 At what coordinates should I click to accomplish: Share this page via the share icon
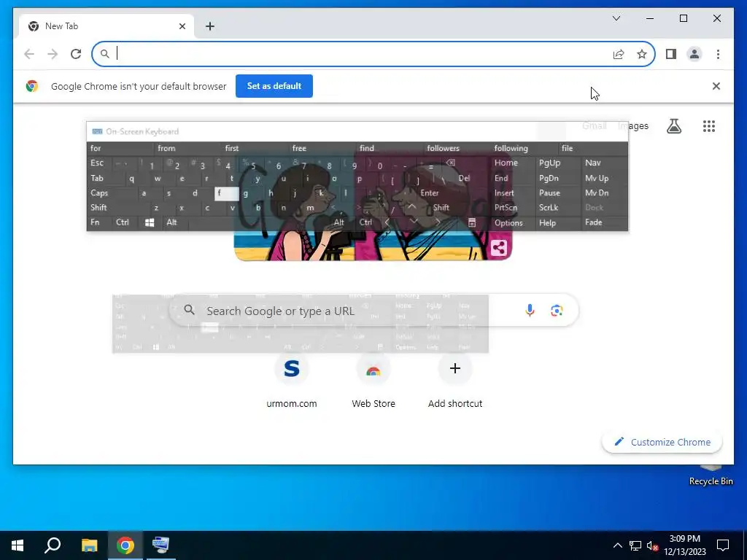(x=619, y=54)
